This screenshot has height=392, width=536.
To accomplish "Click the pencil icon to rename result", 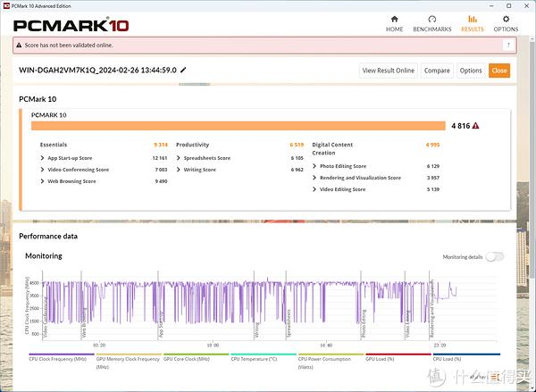I will tap(183, 70).
